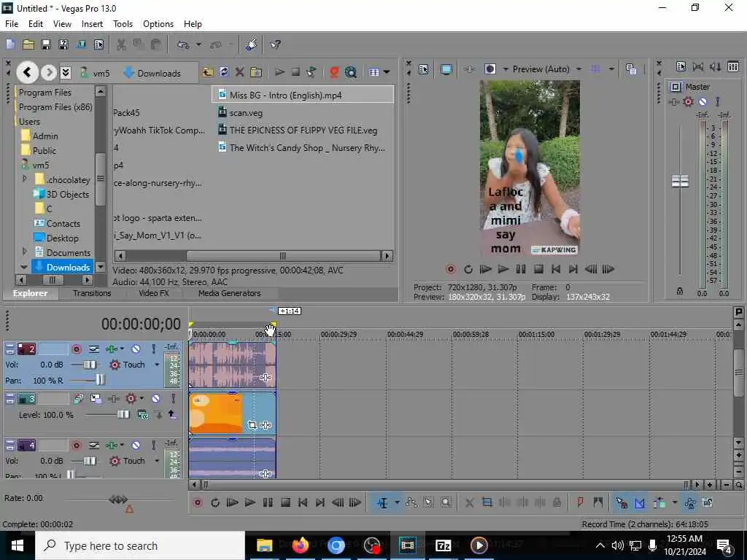Switch to the Transitions tab
Viewport: 747px width, 560px height.
tap(92, 293)
